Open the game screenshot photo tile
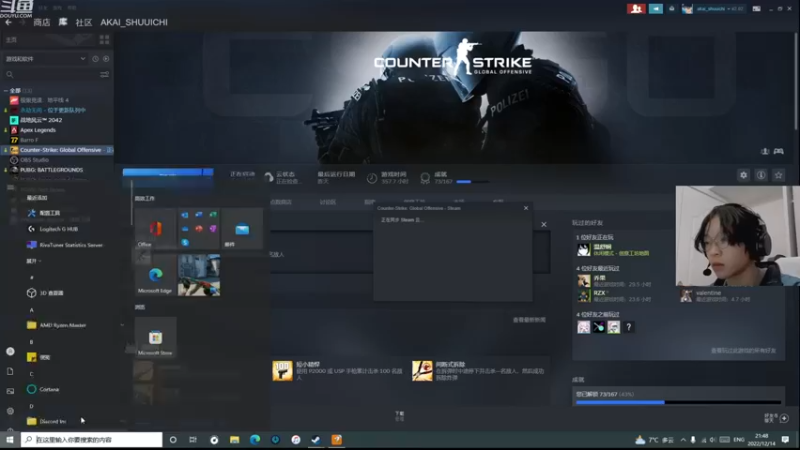Screen dimensions: 800x450 (199, 276)
